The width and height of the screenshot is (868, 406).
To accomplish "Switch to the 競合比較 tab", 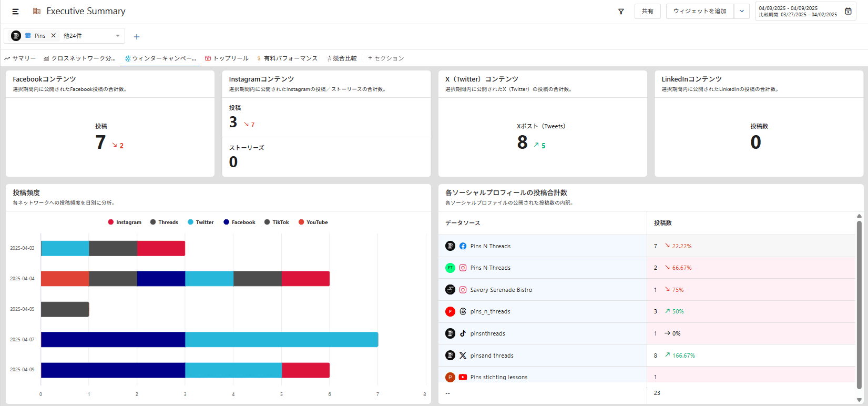I will click(x=342, y=58).
